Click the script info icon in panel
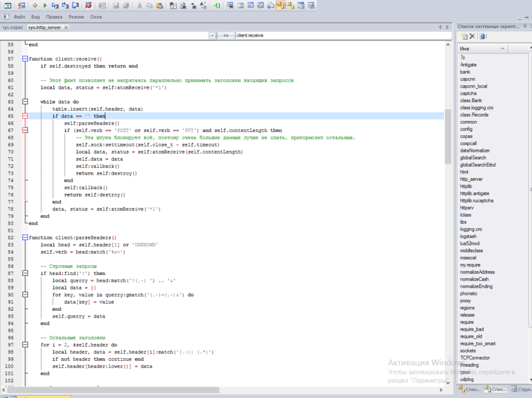The height and width of the screenshot is (398, 532). pos(483,36)
